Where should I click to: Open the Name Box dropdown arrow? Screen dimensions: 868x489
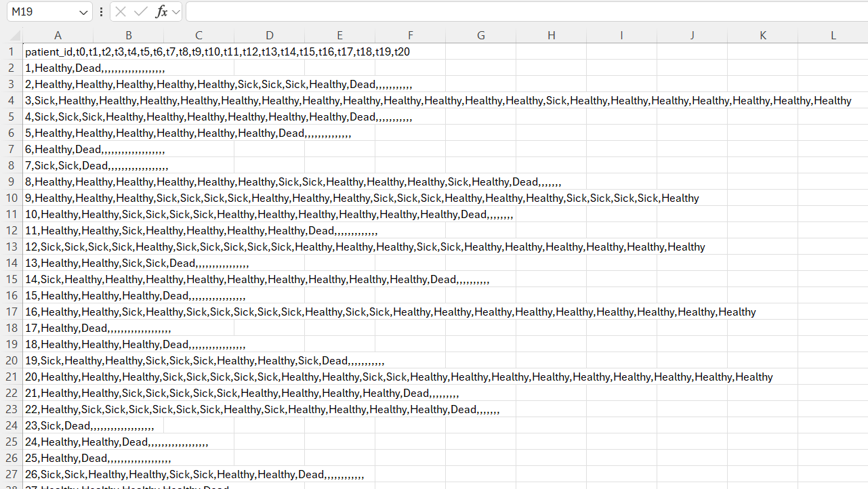tap(83, 12)
